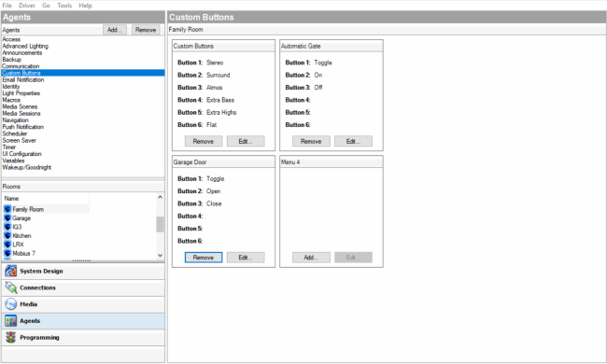The image size is (607, 364).
Task: Click the Name column header in Rooms
Action: [46, 199]
